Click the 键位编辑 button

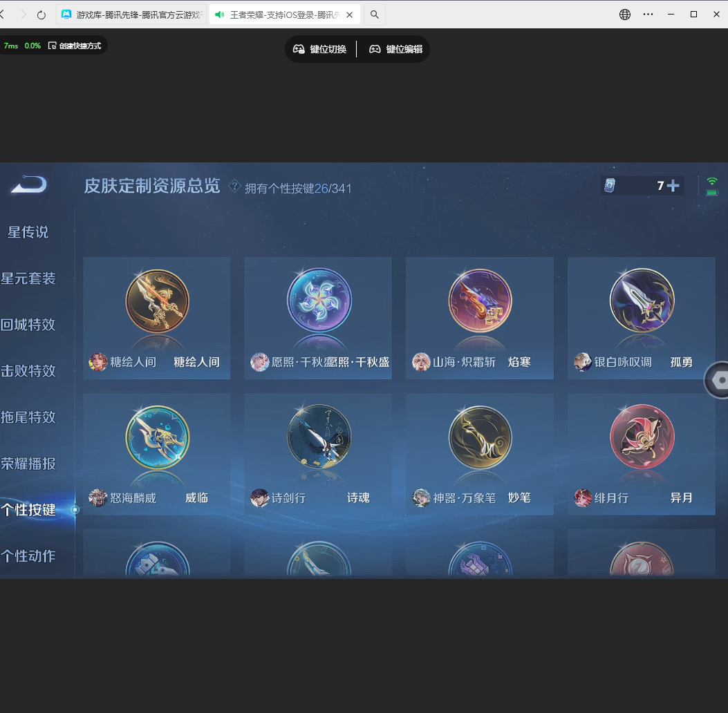point(396,49)
